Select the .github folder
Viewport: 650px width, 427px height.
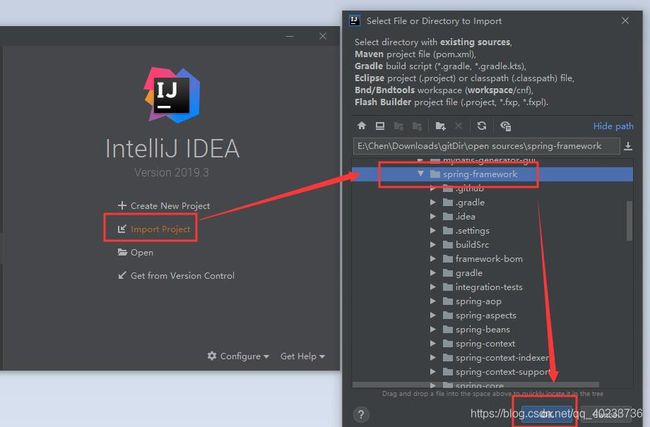[x=469, y=189]
